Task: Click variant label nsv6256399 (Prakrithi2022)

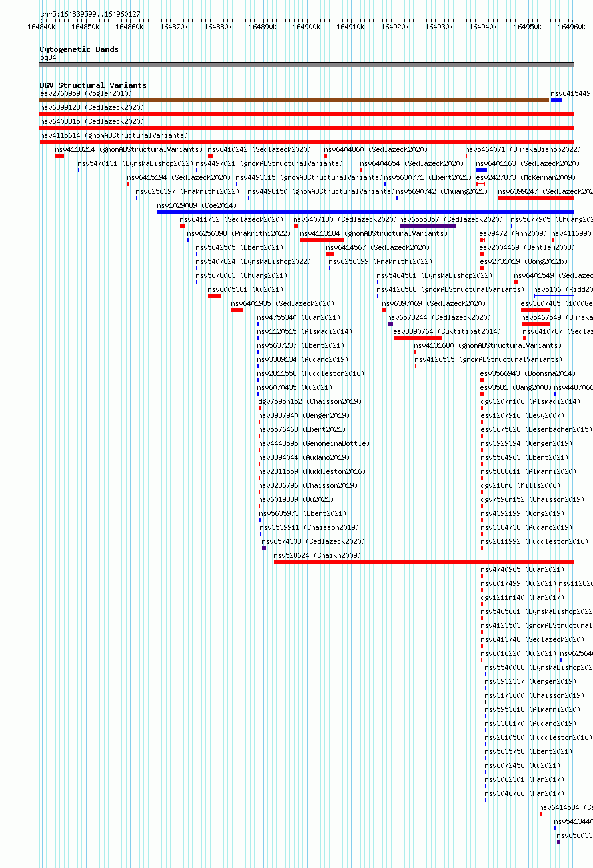Action: tap(380, 261)
